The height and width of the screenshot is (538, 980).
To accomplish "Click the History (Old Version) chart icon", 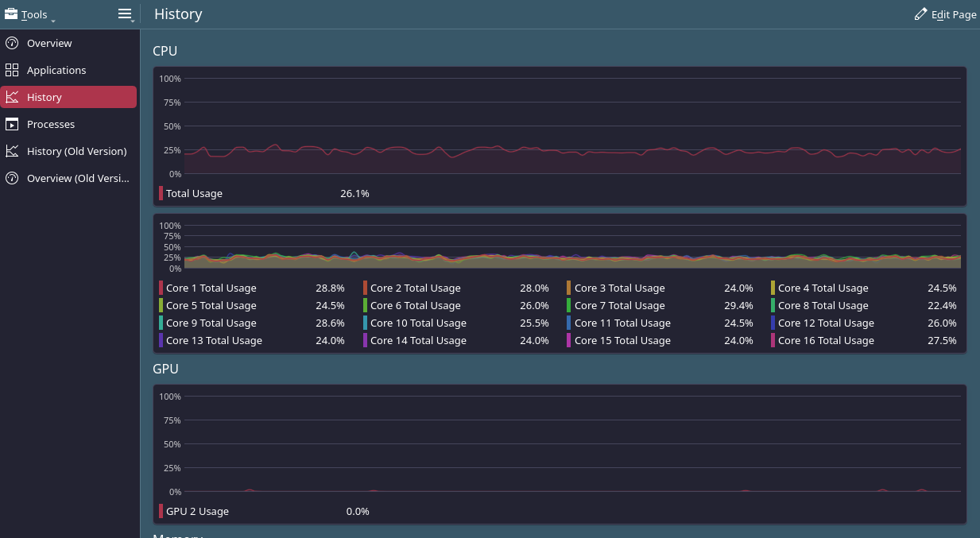I will pos(12,151).
